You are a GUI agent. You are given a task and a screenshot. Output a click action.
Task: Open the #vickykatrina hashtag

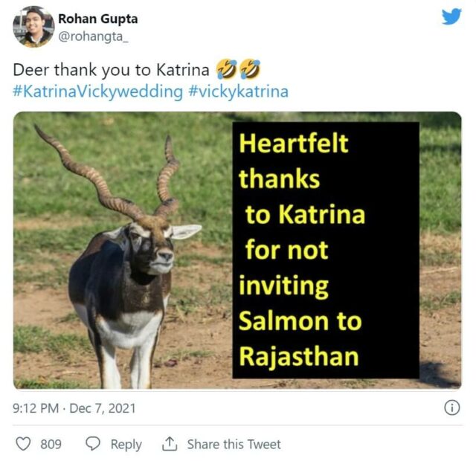(x=239, y=92)
